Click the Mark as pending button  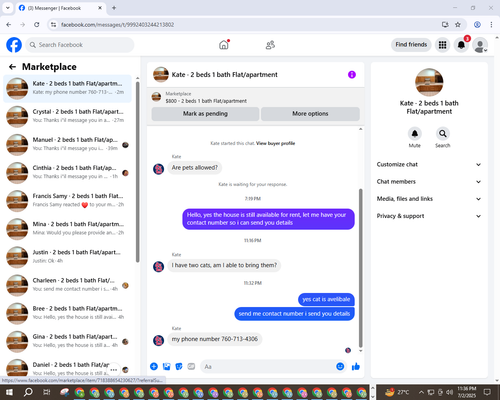(x=205, y=114)
